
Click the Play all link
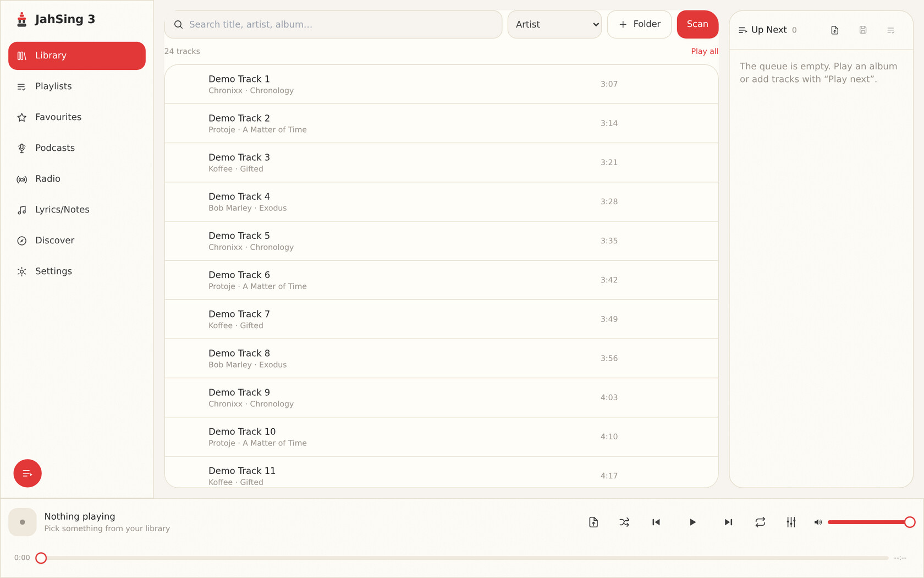705,51
